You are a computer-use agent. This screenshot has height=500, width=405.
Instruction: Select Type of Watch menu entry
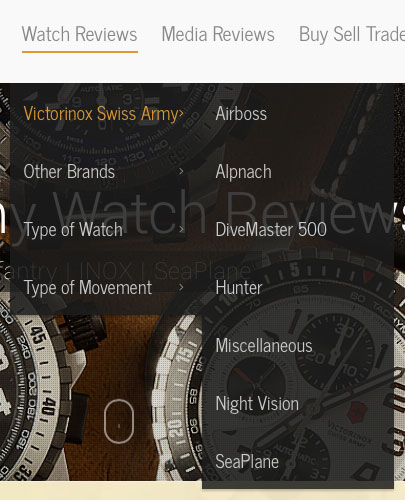coord(73,230)
